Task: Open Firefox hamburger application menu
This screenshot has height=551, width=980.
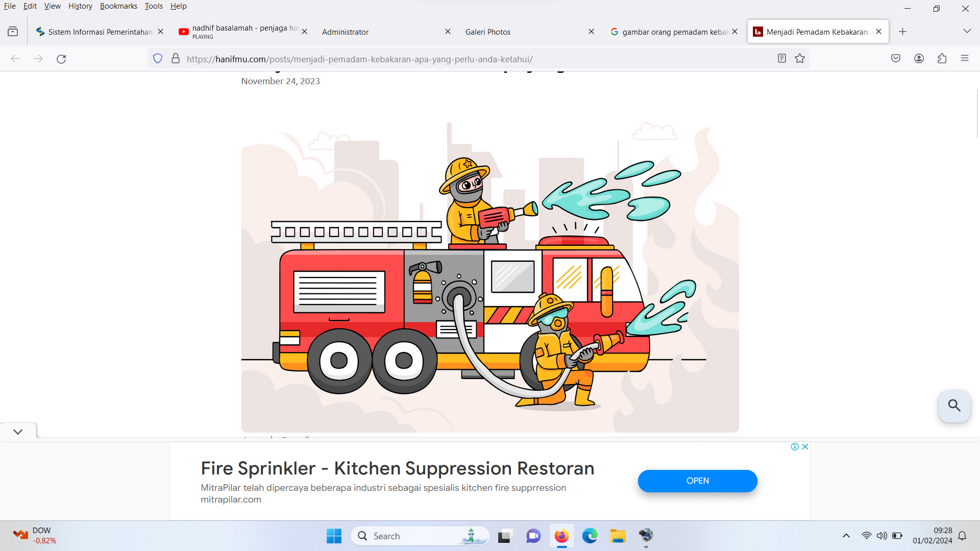Action: [x=964, y=59]
